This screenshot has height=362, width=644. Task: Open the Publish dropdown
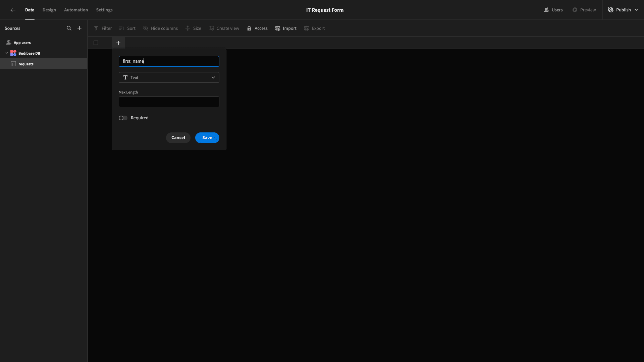click(x=623, y=10)
